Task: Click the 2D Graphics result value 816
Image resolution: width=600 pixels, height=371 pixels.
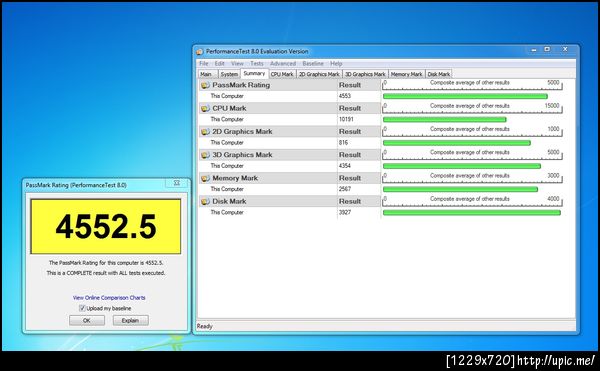Action: click(x=343, y=143)
